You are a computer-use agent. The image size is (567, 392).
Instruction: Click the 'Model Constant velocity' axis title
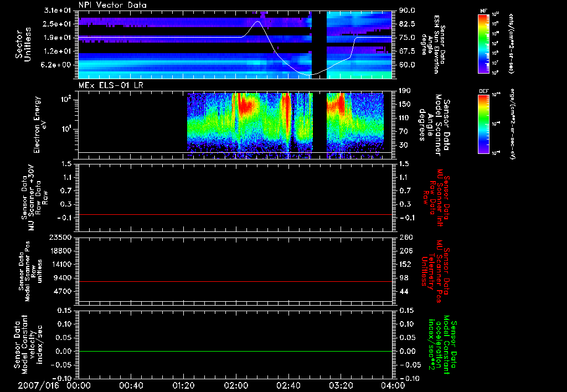(x=28, y=344)
